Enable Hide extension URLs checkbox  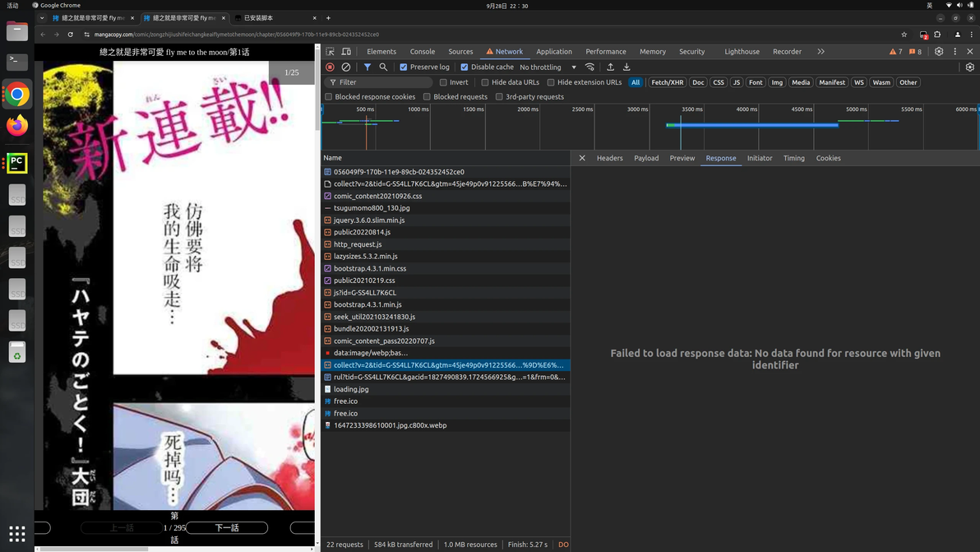point(551,82)
